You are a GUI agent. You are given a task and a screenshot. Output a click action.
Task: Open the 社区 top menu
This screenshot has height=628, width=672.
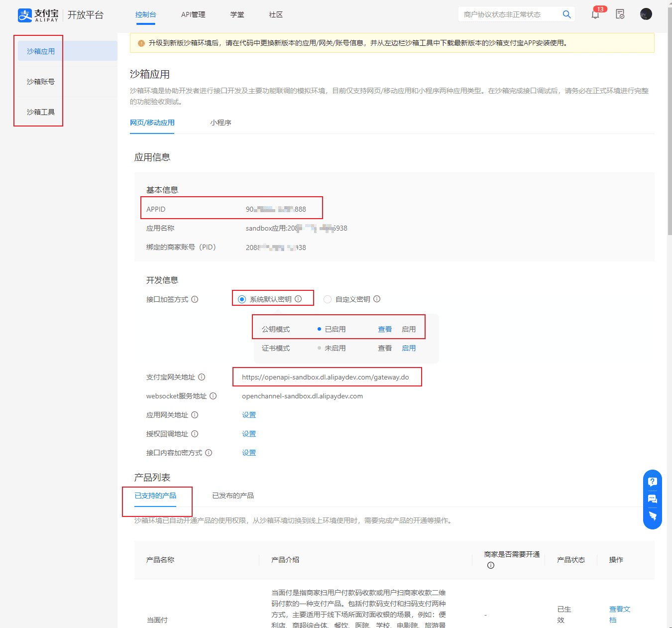pos(276,14)
